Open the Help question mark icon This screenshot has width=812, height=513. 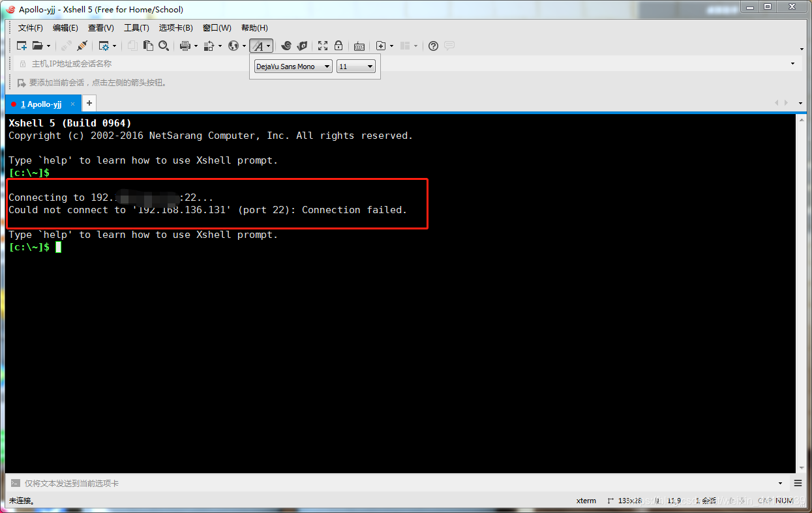point(433,46)
